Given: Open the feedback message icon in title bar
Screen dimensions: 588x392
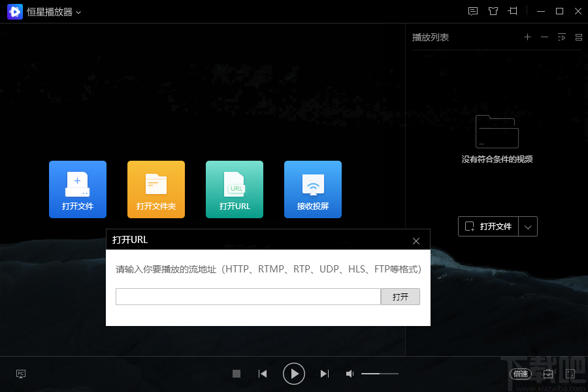Looking at the screenshot, I should click(473, 11).
